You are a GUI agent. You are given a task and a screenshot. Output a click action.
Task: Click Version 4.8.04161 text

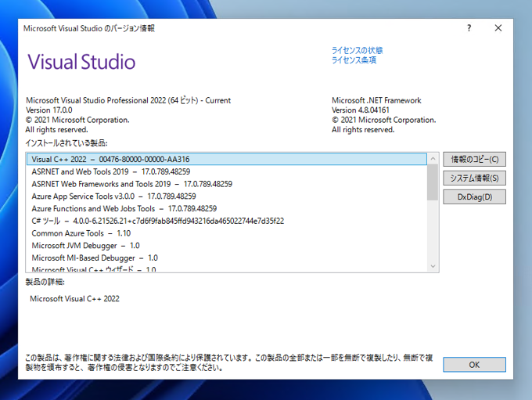361,110
